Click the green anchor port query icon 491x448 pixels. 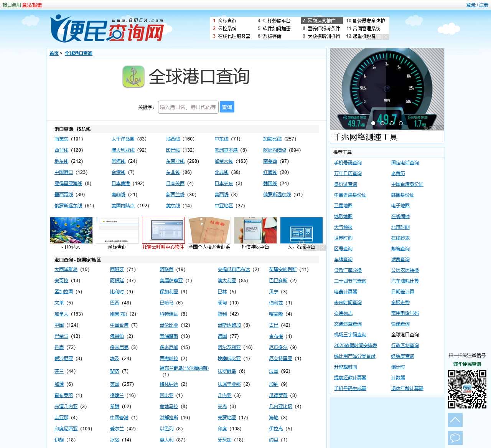click(133, 76)
